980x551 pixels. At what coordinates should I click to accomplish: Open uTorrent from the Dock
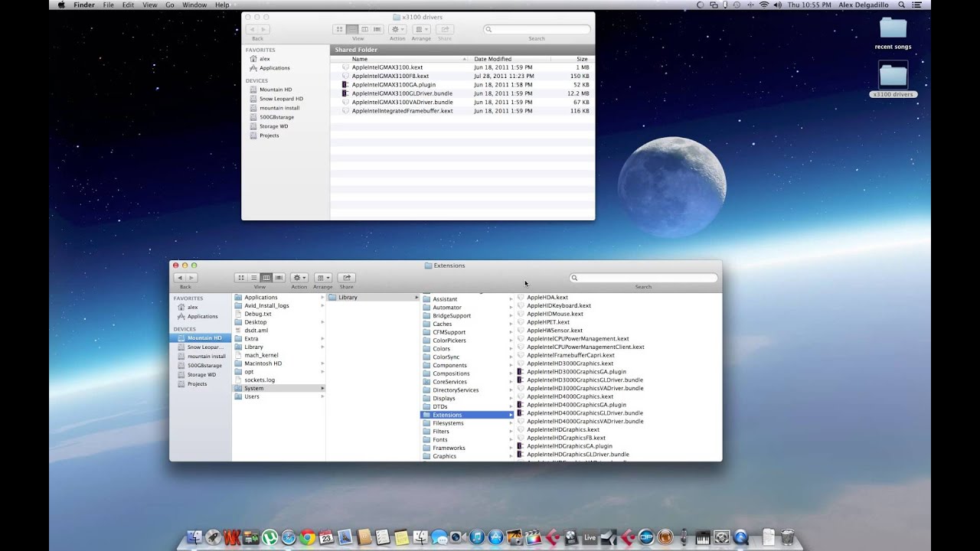pyautogui.click(x=269, y=537)
